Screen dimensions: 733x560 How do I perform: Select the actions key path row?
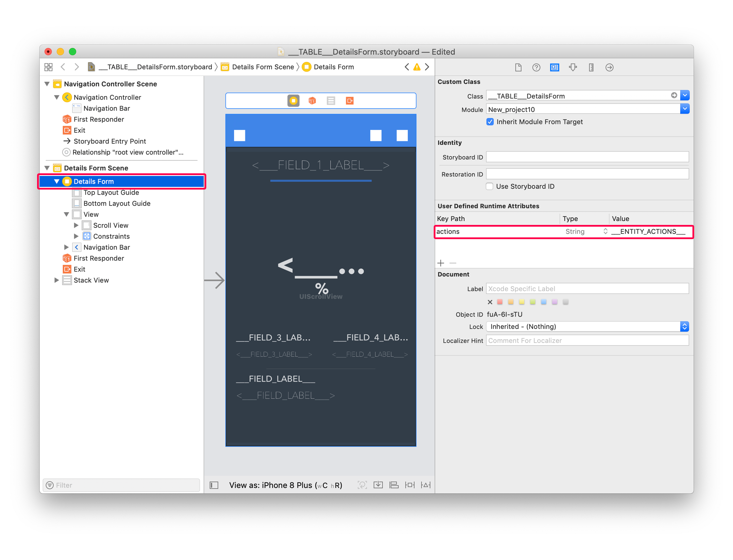click(x=564, y=232)
